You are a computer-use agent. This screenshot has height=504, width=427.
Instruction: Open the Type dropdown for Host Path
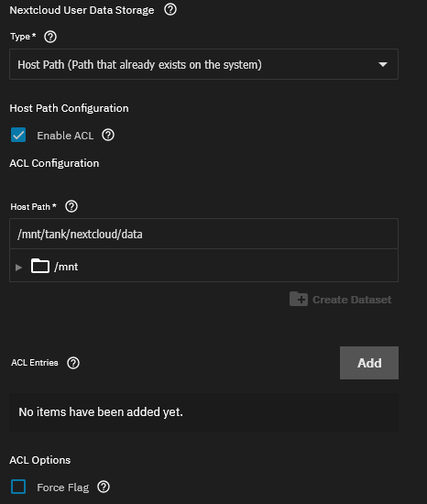(203, 64)
